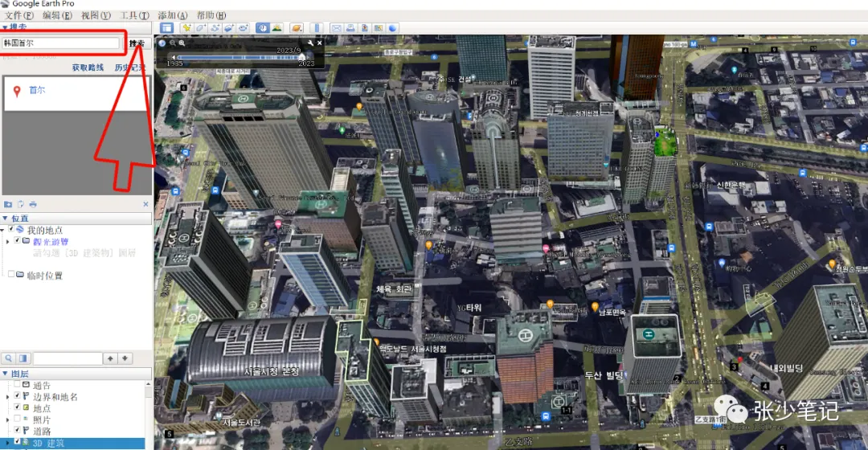Click the copy results clipboard icon
Image resolution: width=868 pixels, height=450 pixels.
tap(20, 204)
